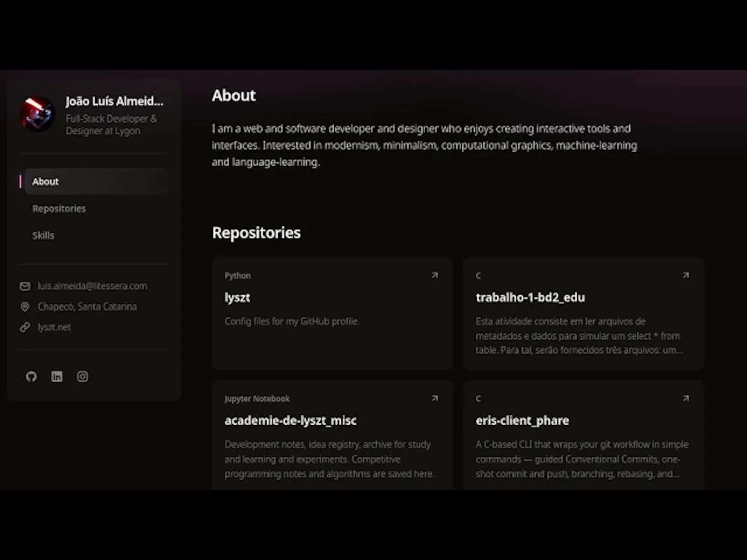
Task: Open the academie-de-lyszt_misc repository title
Action: [290, 420]
